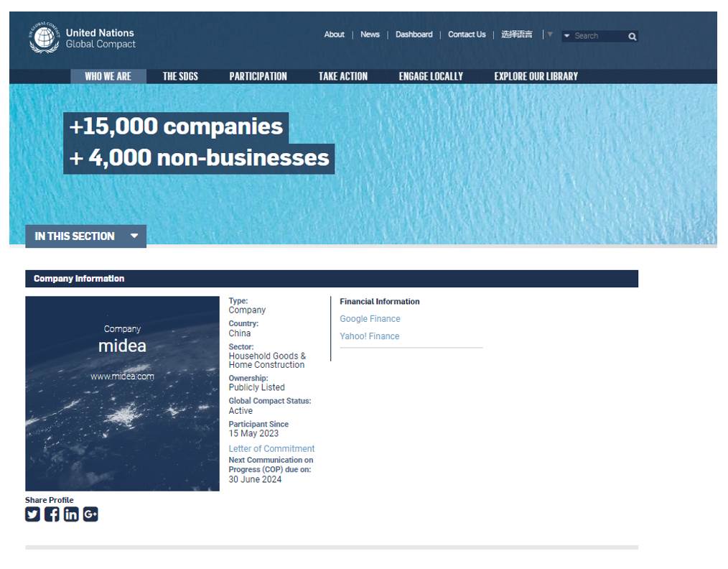Go to the About page
The image size is (728, 569).
[335, 34]
